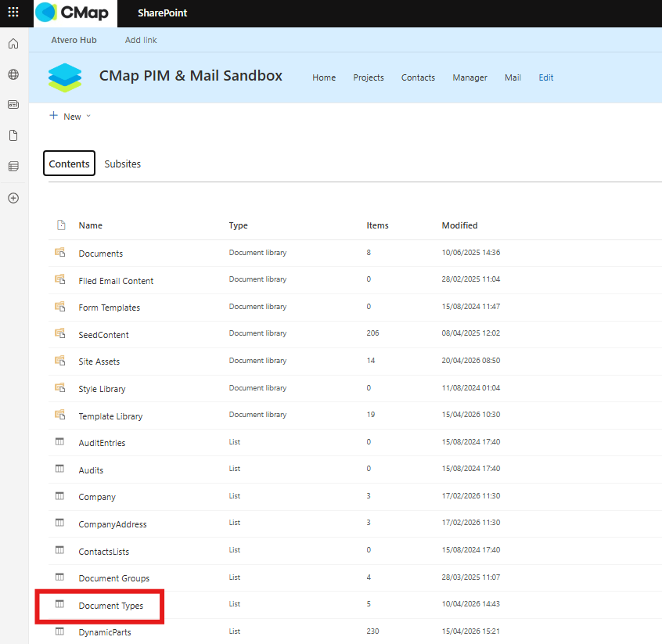Open My sites globe icon
662x644 pixels.
(x=13, y=74)
